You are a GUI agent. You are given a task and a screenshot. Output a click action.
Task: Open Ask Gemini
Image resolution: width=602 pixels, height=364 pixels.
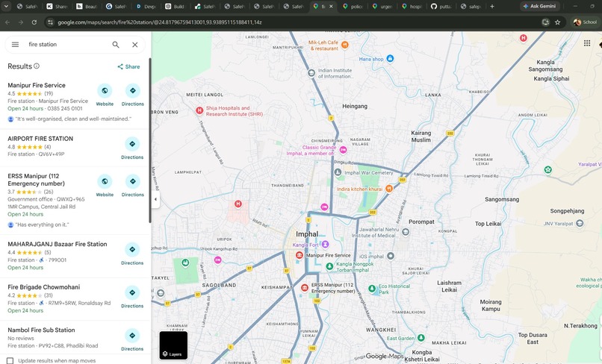point(539,6)
